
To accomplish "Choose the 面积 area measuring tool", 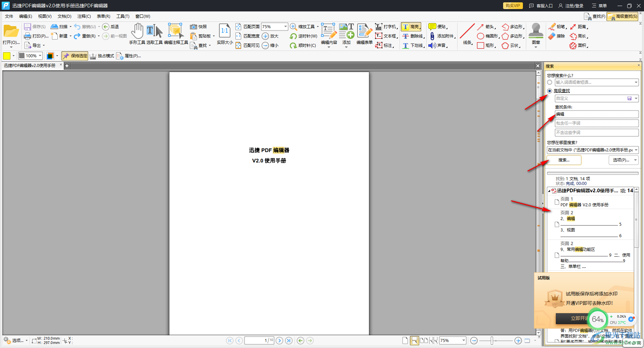I will pos(579,46).
